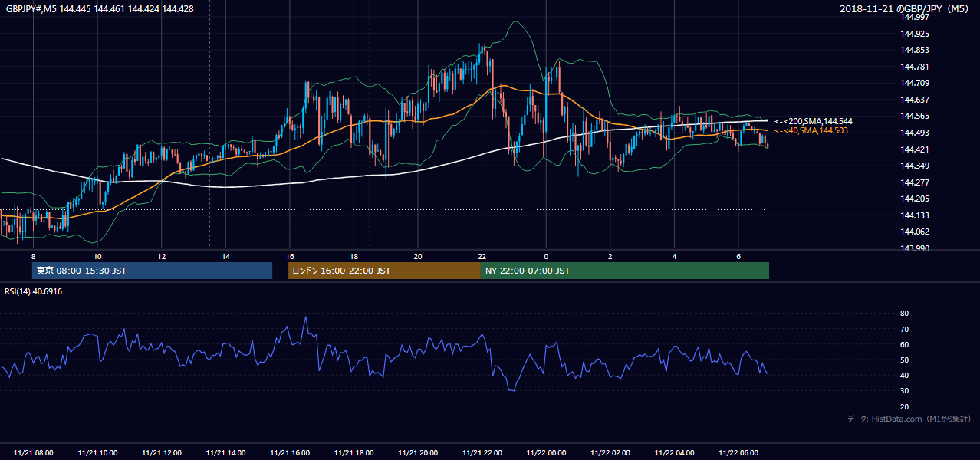Click the 11/22 02:00 timestamp
This screenshot has width=980, height=460.
point(610,453)
